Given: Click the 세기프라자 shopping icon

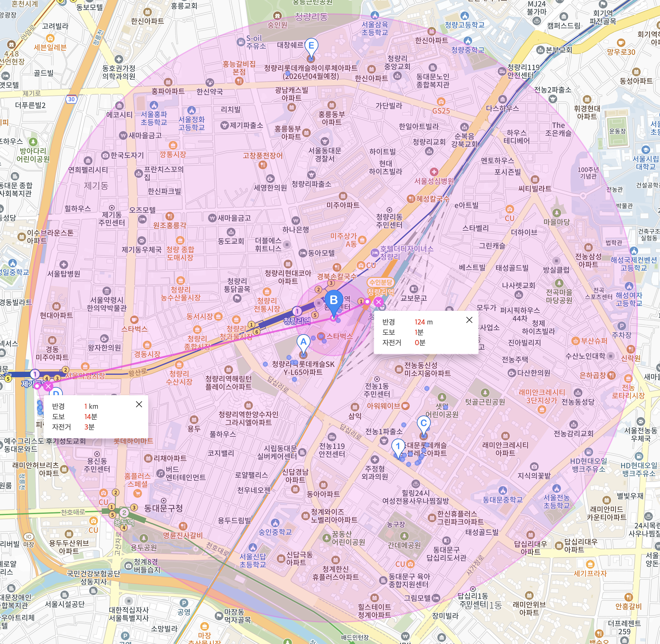Looking at the screenshot, I should pyautogui.click(x=590, y=564).
